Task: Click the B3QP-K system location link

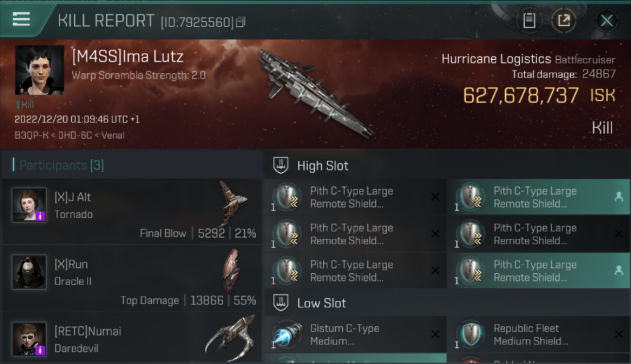Action: coord(33,135)
